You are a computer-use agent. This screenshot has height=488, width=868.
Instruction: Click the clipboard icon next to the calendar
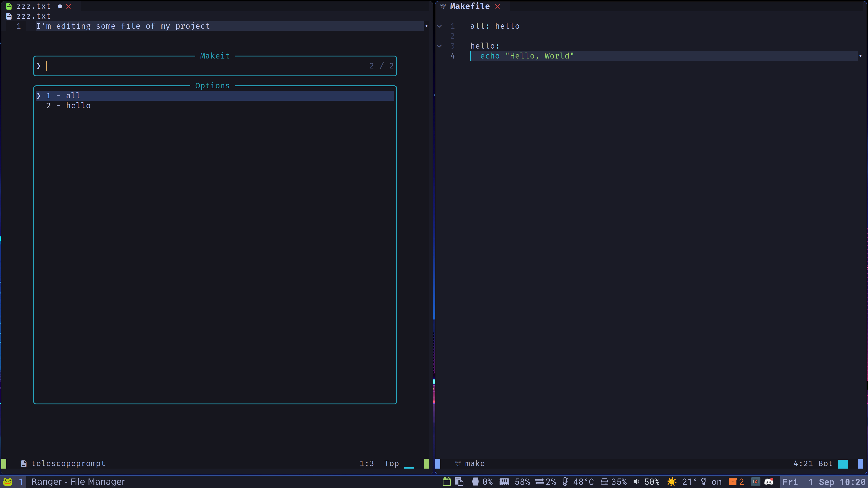point(460,482)
